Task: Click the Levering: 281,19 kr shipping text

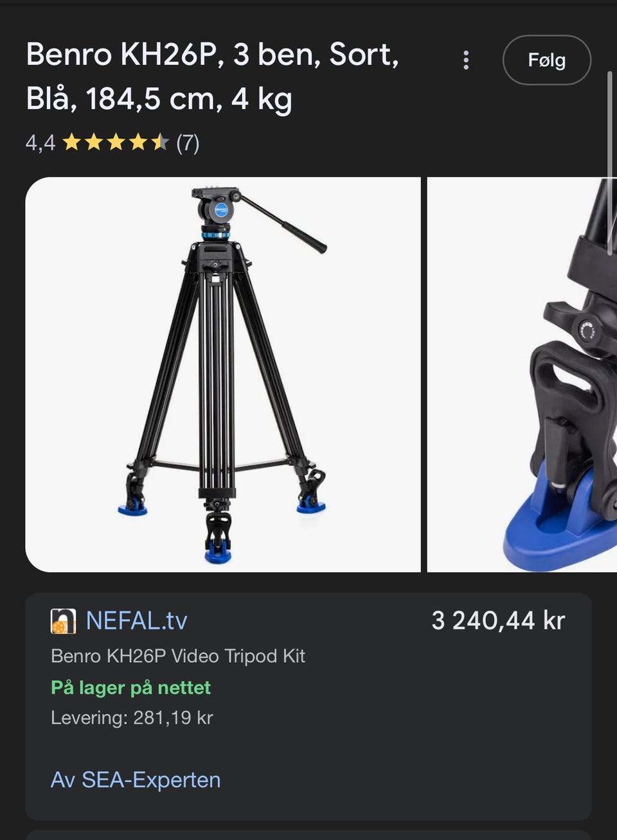Action: tap(132, 717)
